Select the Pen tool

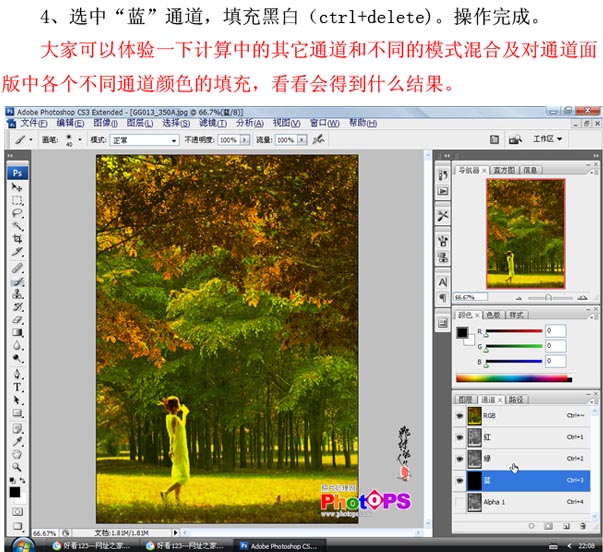tap(17, 374)
